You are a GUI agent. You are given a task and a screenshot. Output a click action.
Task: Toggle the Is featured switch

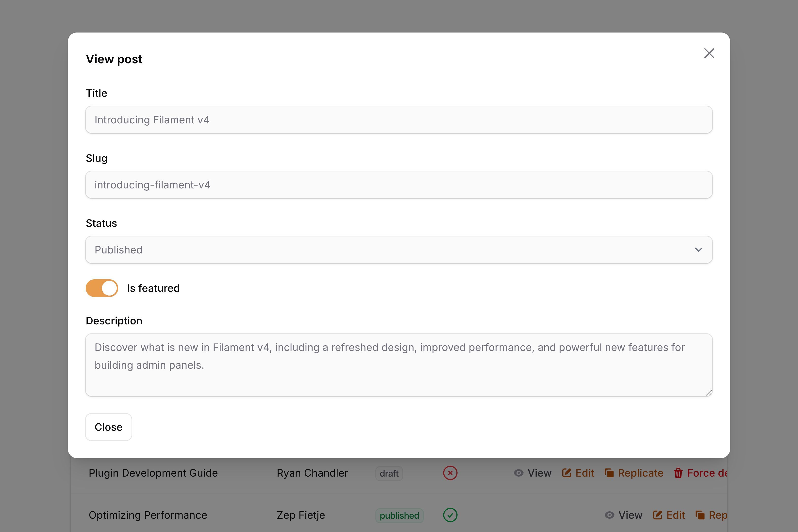pos(102,288)
